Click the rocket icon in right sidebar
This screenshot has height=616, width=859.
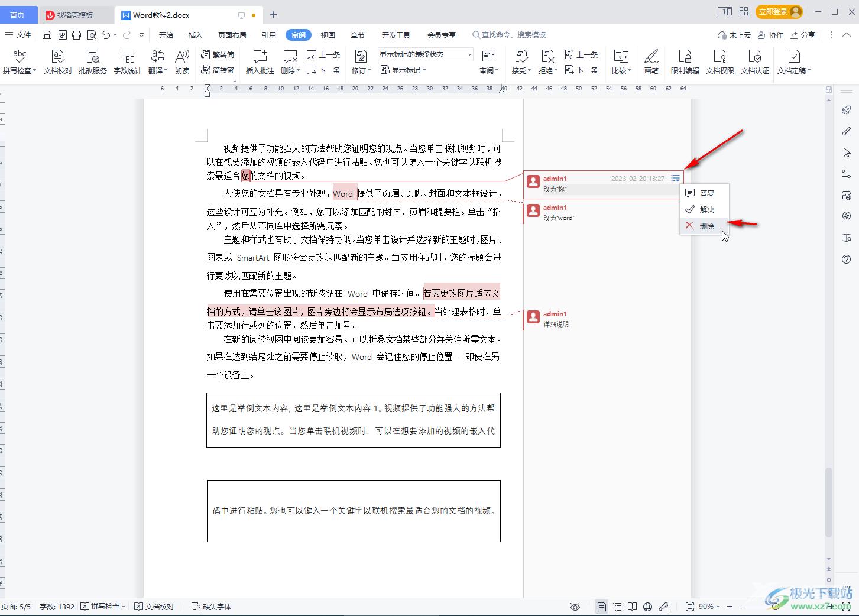pos(847,110)
